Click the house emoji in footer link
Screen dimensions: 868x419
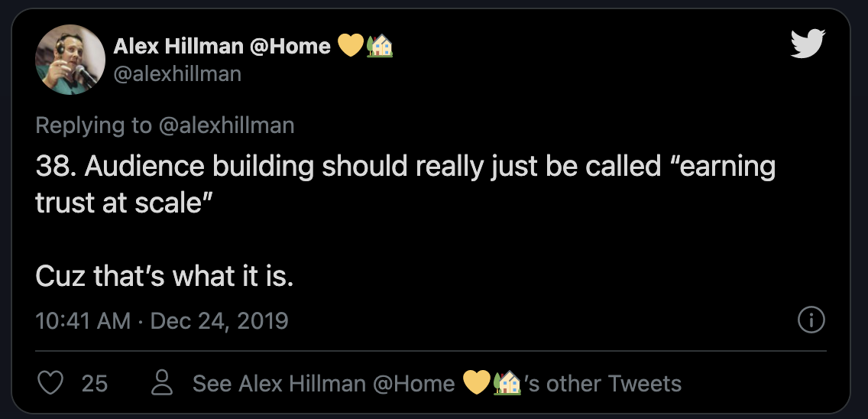coord(507,383)
